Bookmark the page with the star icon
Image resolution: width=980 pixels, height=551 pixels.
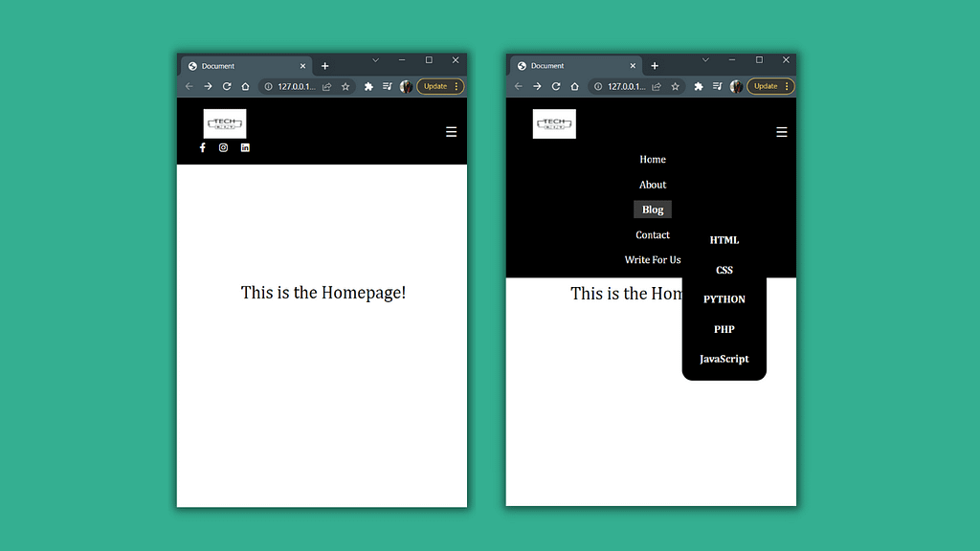pyautogui.click(x=345, y=86)
